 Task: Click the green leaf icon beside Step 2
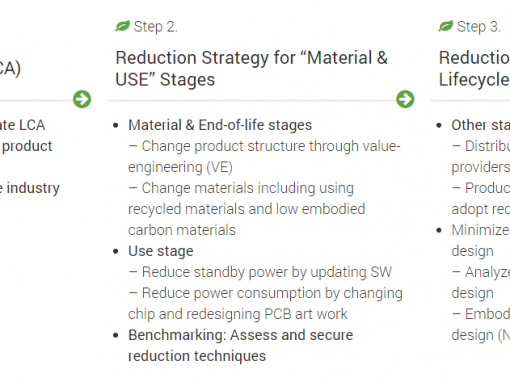click(x=122, y=26)
